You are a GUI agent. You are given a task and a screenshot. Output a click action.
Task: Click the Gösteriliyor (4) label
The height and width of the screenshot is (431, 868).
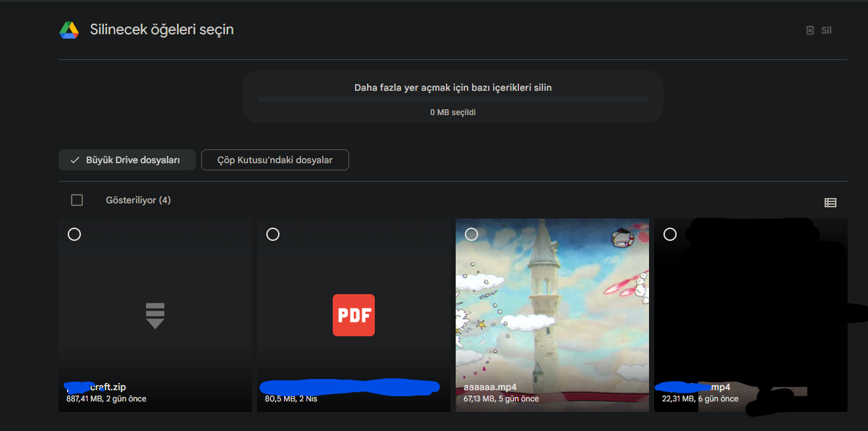click(x=138, y=200)
